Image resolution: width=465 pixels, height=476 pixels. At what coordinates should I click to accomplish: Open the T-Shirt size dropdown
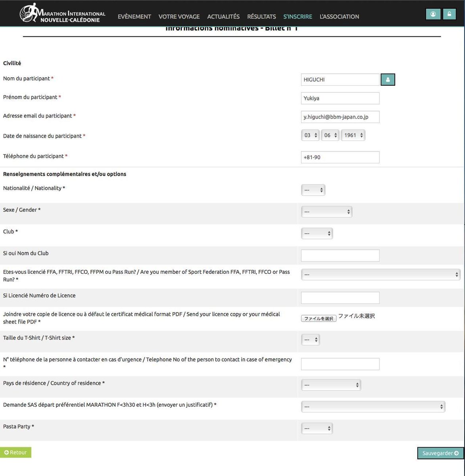point(310,340)
